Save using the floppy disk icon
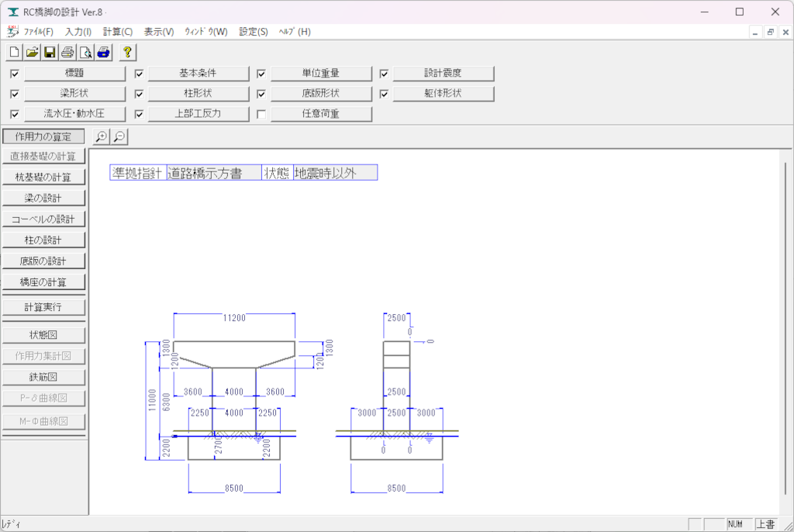Image resolution: width=794 pixels, height=532 pixels. [x=50, y=53]
